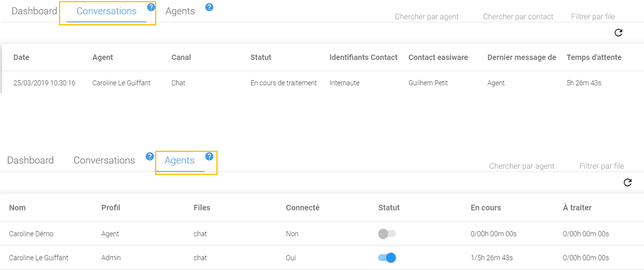Select the highlighted Conversations tab

click(x=106, y=11)
